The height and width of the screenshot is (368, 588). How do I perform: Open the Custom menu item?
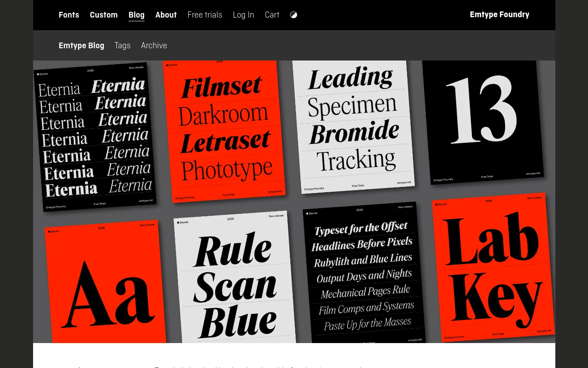click(x=104, y=15)
